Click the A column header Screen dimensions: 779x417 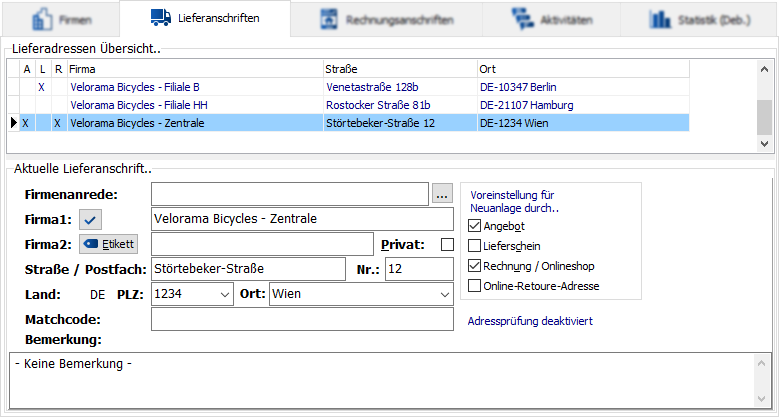[27, 69]
